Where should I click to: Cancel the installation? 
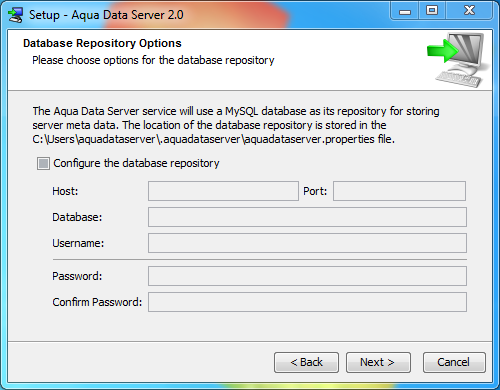tap(454, 362)
